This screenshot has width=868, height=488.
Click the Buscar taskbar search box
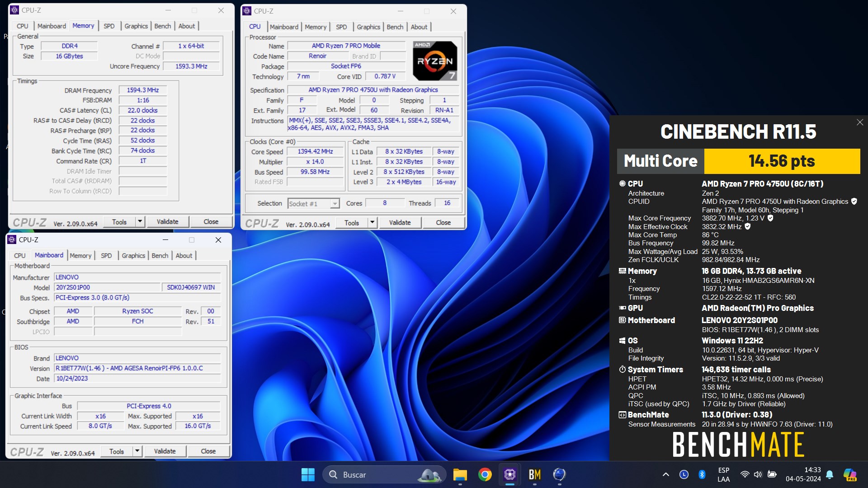(x=384, y=474)
